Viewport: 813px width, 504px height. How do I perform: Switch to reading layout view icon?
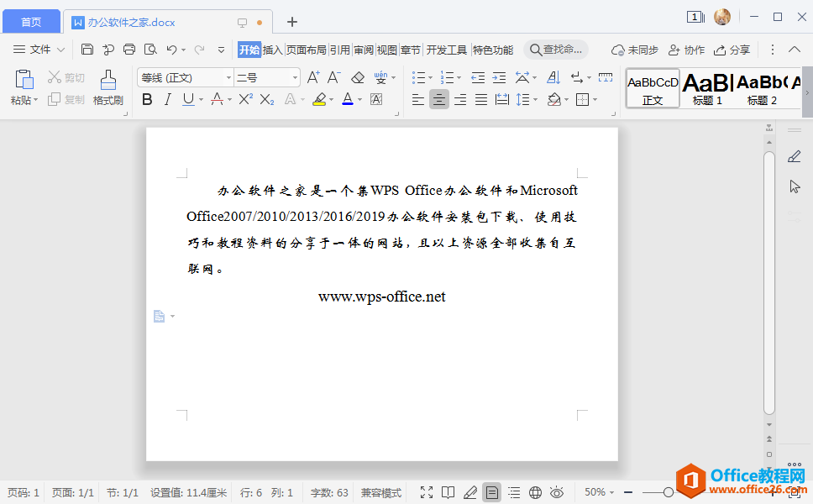pos(448,492)
